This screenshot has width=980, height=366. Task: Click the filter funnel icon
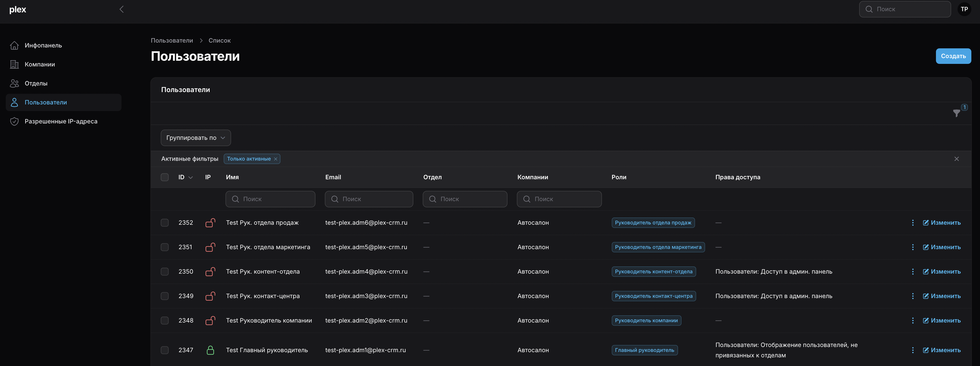(x=956, y=113)
